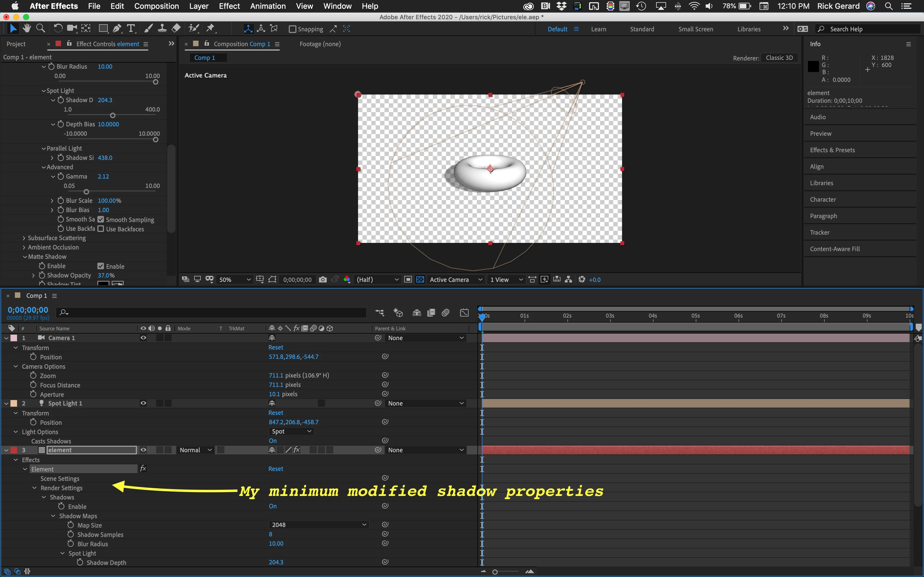Open the Composition Flowchart icon in viewer
The height and width of the screenshot is (577, 924).
[568, 280]
